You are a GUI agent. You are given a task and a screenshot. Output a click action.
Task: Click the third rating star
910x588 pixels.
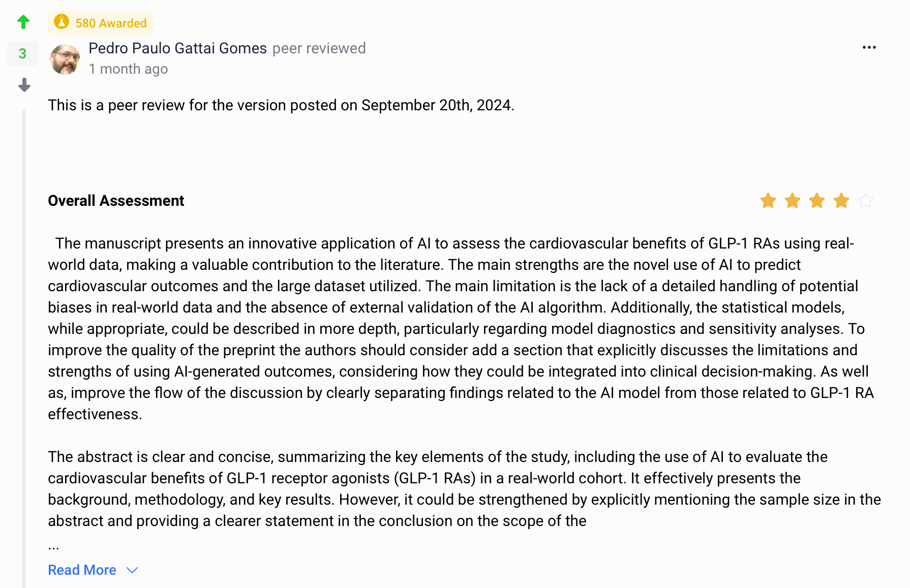point(816,201)
